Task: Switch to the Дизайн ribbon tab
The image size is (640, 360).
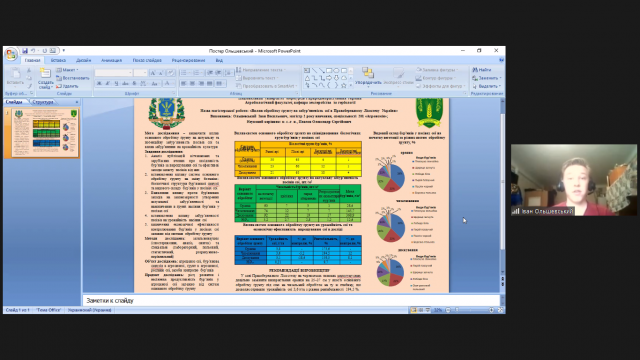Action: point(83,60)
